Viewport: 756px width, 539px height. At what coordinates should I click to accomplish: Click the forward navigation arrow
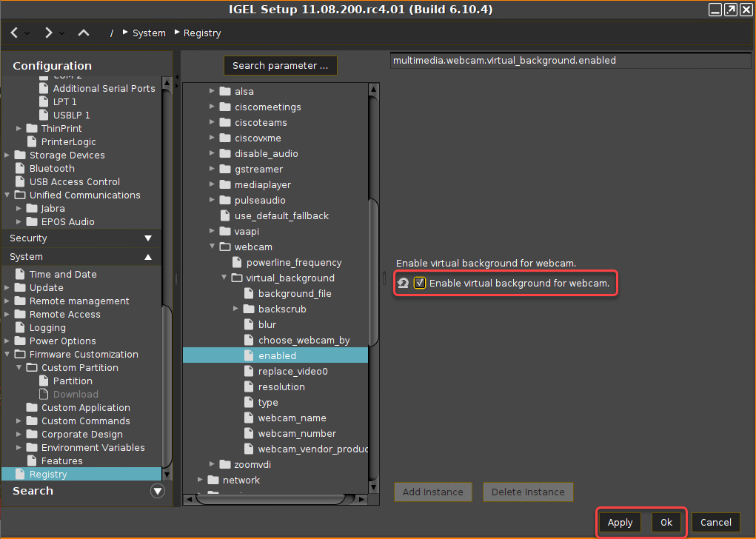pos(48,33)
